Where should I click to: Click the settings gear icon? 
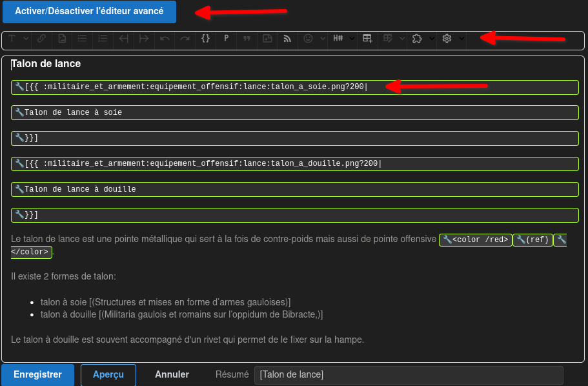[x=447, y=38]
